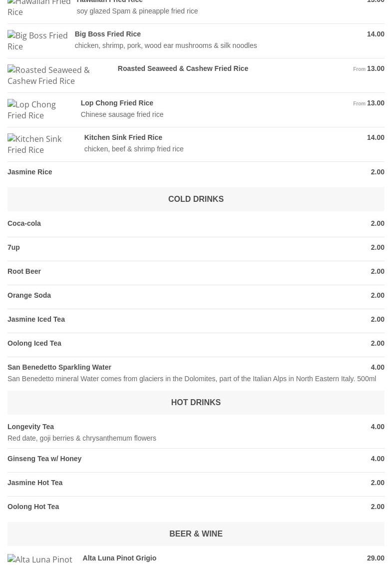The image size is (392, 565).
Task: Pick the 7up drink
Action: (x=13, y=247)
